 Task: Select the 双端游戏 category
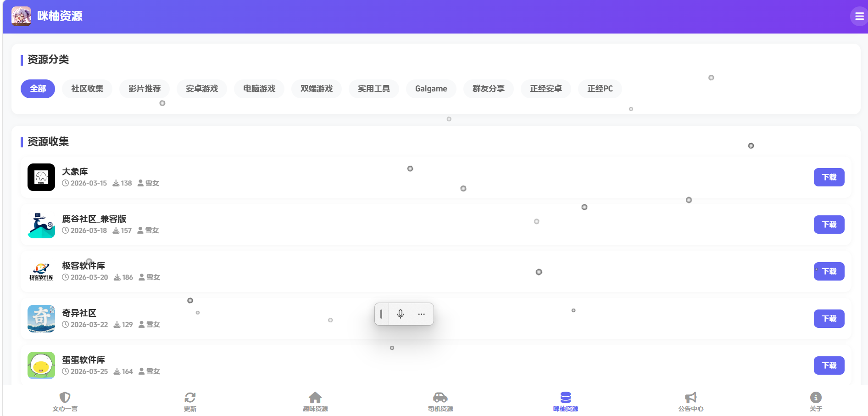tap(317, 89)
